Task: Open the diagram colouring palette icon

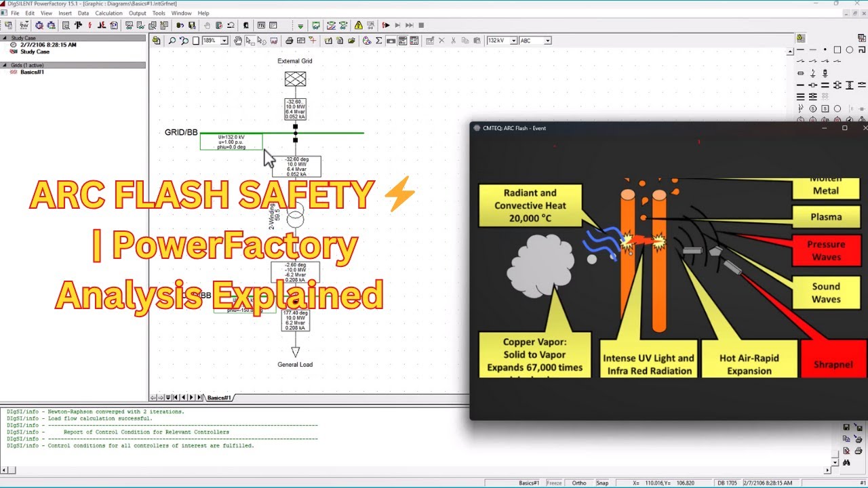Action: point(367,41)
